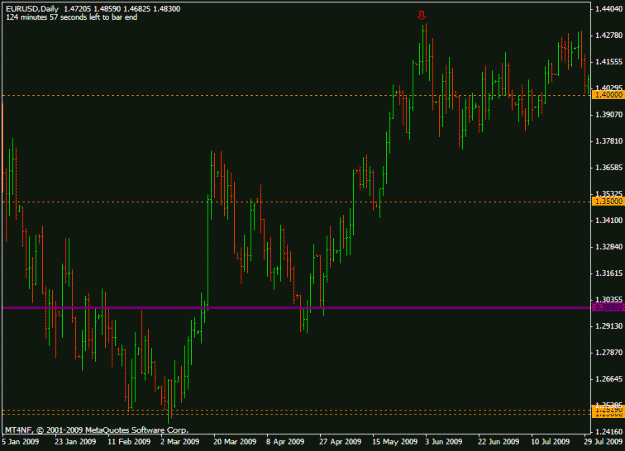Click the orange 1.25490 price label on the axis

point(608,410)
